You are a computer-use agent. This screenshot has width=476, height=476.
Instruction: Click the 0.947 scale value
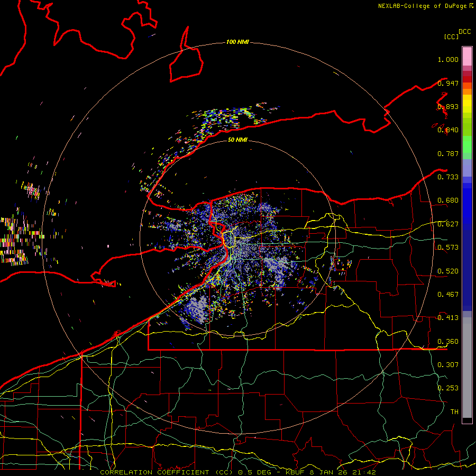(x=448, y=83)
